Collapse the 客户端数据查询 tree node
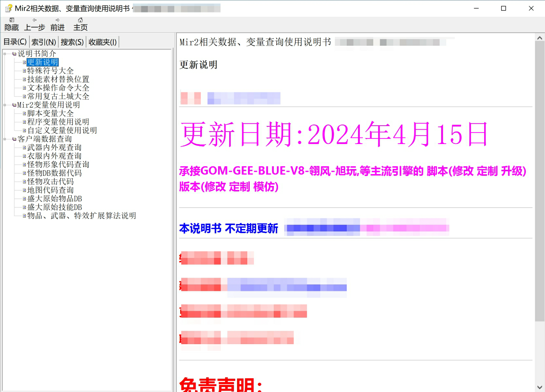The height and width of the screenshot is (392, 545). (5, 139)
